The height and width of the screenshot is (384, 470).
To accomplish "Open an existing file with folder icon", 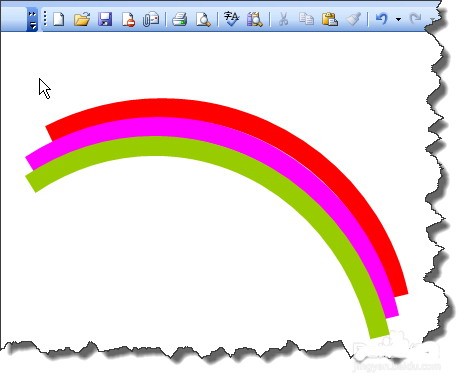I will coord(82,19).
